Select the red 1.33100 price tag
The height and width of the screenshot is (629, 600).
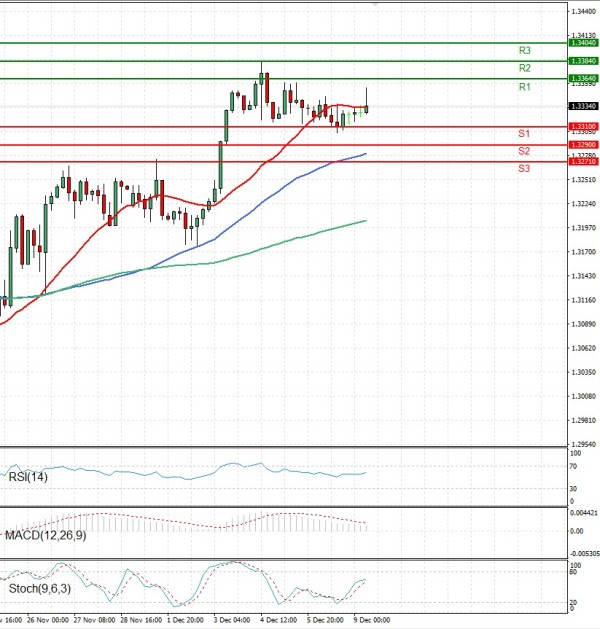(x=583, y=126)
